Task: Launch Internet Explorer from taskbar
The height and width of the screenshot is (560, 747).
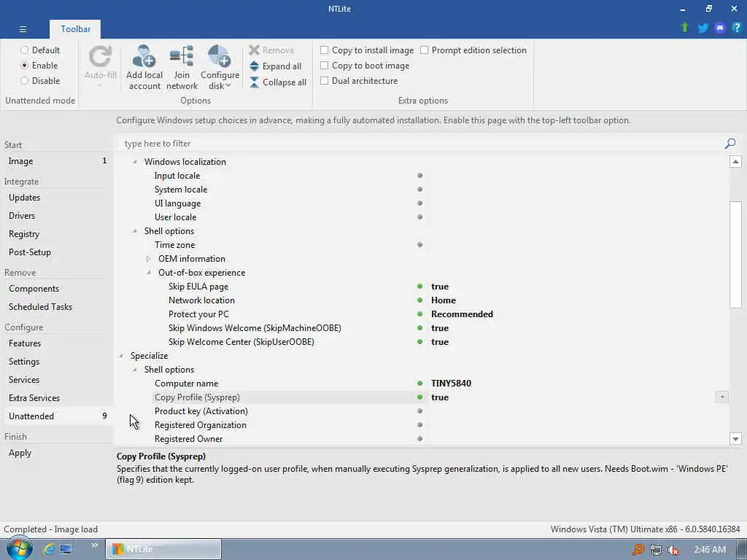Action: tap(48, 548)
